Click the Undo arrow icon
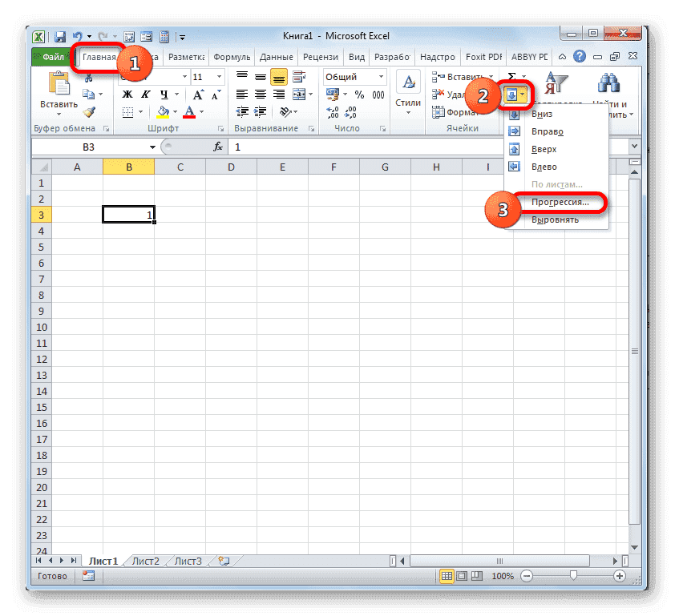This screenshot has width=675, height=616. 77,36
